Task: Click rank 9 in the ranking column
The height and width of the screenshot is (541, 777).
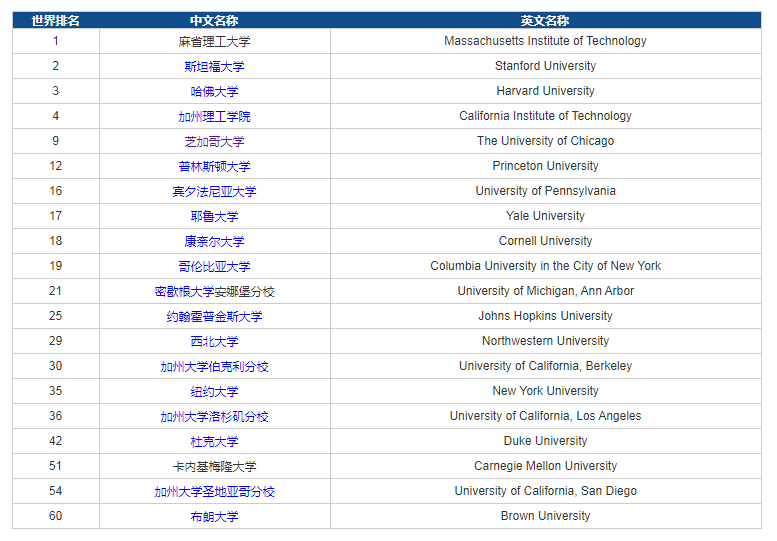Action: [56, 141]
